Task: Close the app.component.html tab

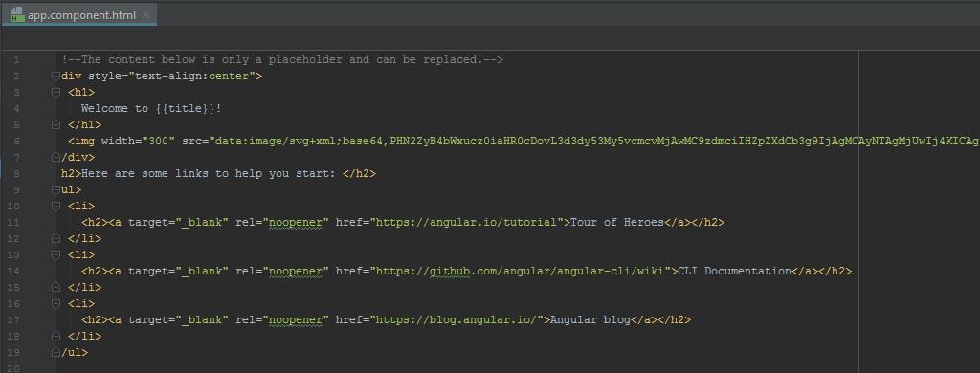Action: click(x=145, y=15)
